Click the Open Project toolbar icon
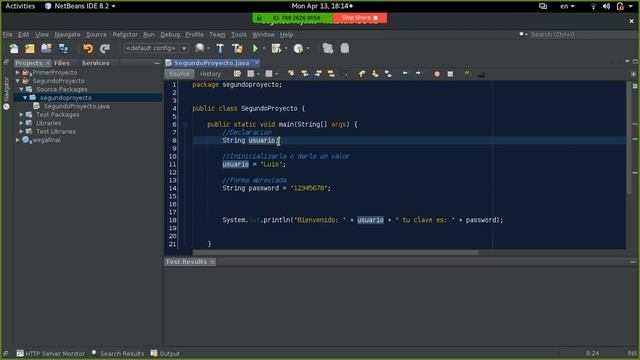 [x=46, y=49]
